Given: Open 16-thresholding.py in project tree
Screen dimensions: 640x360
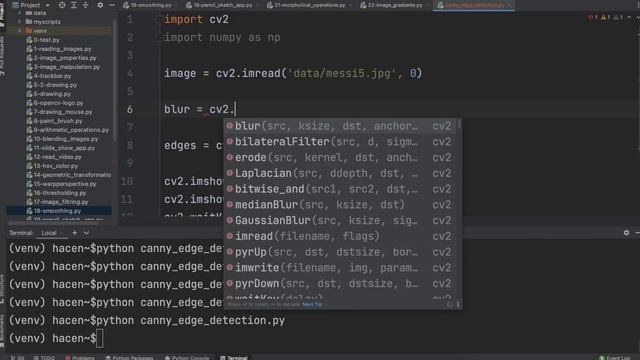Looking at the screenshot, I should point(56,193).
